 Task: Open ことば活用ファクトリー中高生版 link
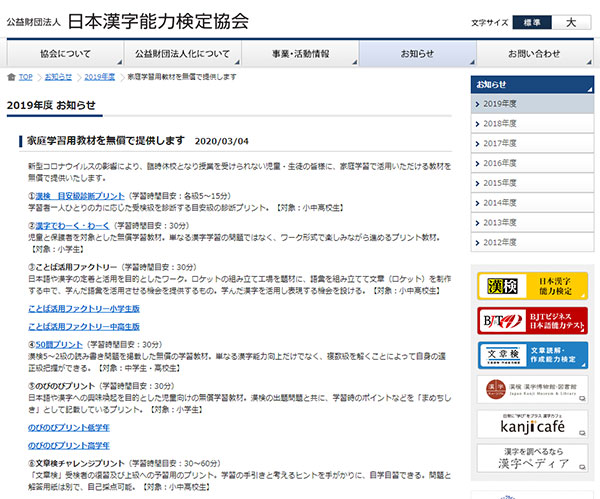click(x=84, y=327)
